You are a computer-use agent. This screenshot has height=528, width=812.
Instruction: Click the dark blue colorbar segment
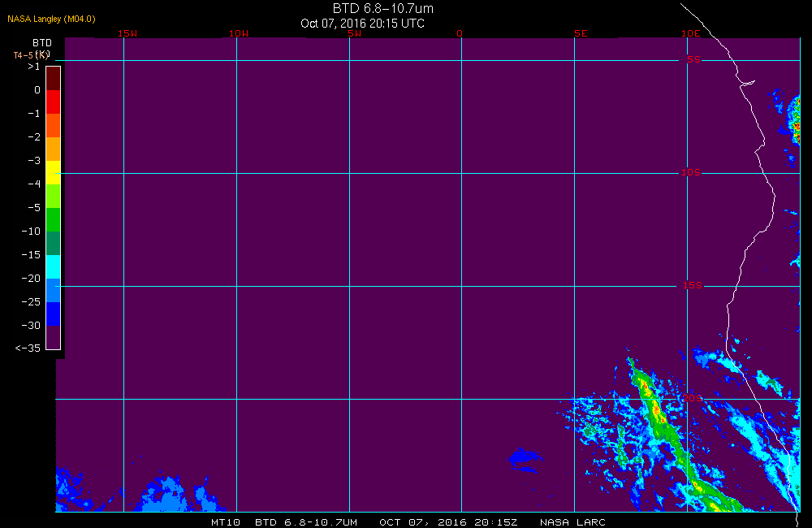pyautogui.click(x=54, y=314)
